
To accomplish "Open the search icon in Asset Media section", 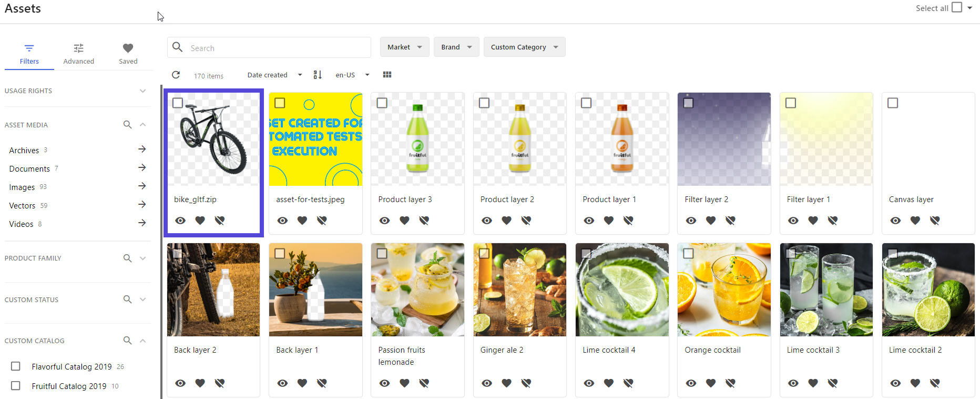I will point(127,125).
